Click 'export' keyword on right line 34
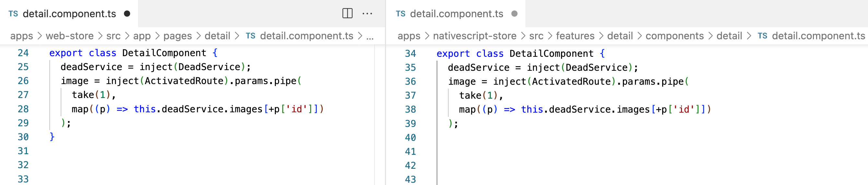Screen dimensions: 868x185 point(453,54)
